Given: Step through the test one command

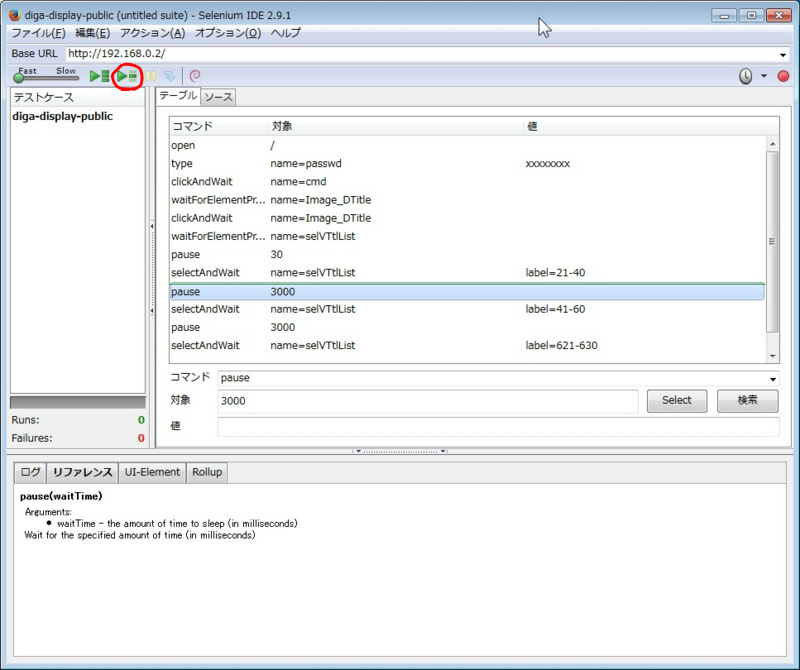Looking at the screenshot, I should tap(170, 76).
